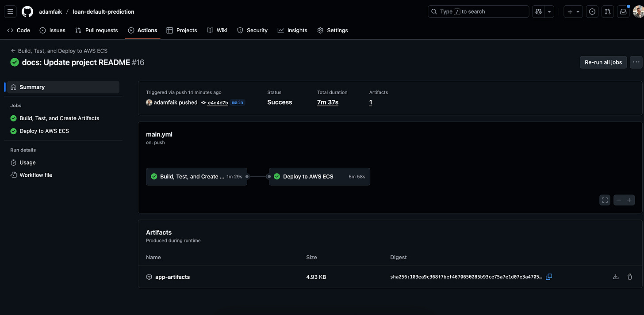The width and height of the screenshot is (644, 315).
Task: Click the commit hash e4d4d7b link
Action: pyautogui.click(x=218, y=102)
